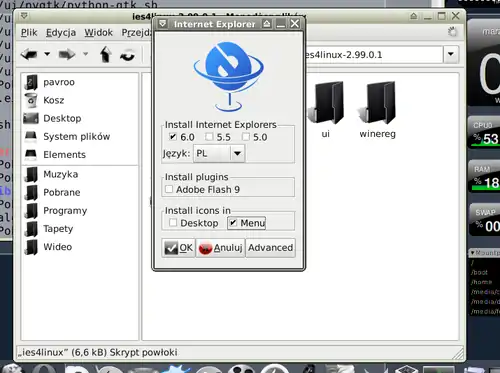Screen dimensions: 500x373
Task: Click the SWAP usage monitor widget
Action: [484, 219]
